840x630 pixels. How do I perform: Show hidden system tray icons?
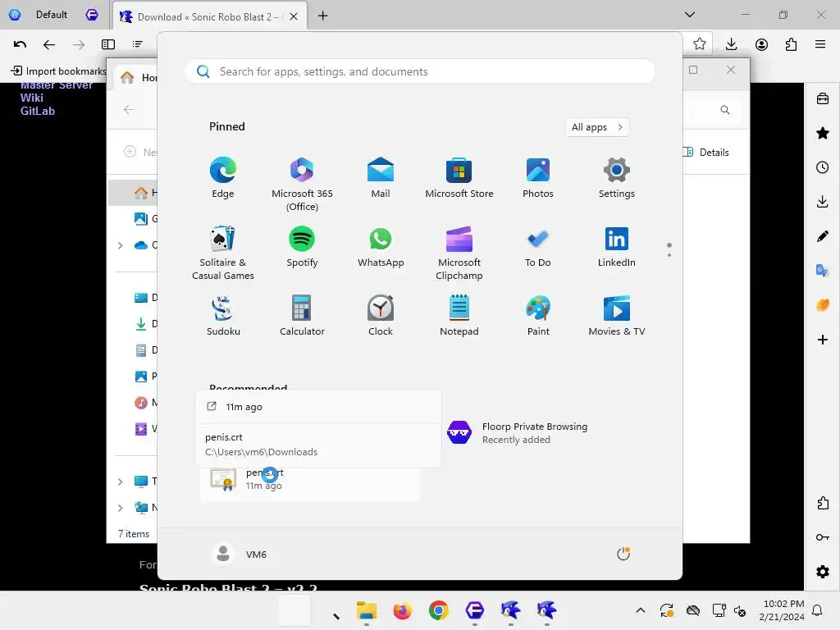640,610
